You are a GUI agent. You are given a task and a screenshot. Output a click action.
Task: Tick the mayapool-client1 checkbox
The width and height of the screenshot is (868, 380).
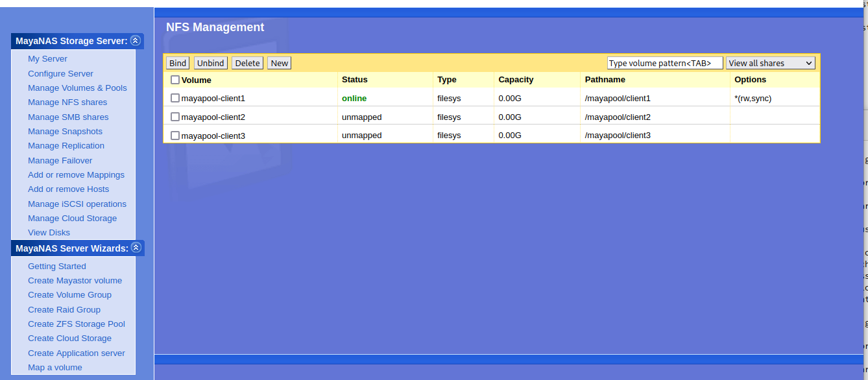point(175,98)
